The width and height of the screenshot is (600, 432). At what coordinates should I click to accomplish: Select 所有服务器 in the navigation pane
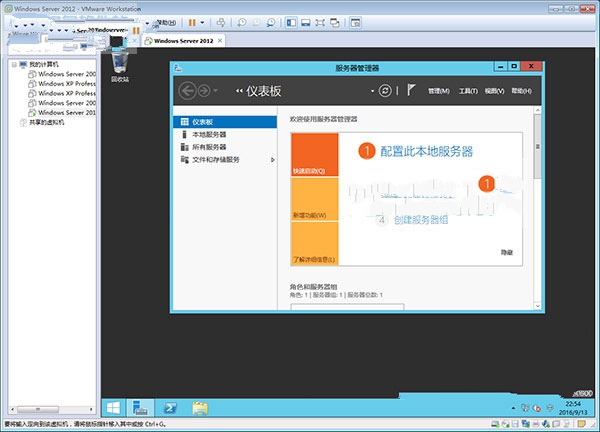pyautogui.click(x=225, y=147)
